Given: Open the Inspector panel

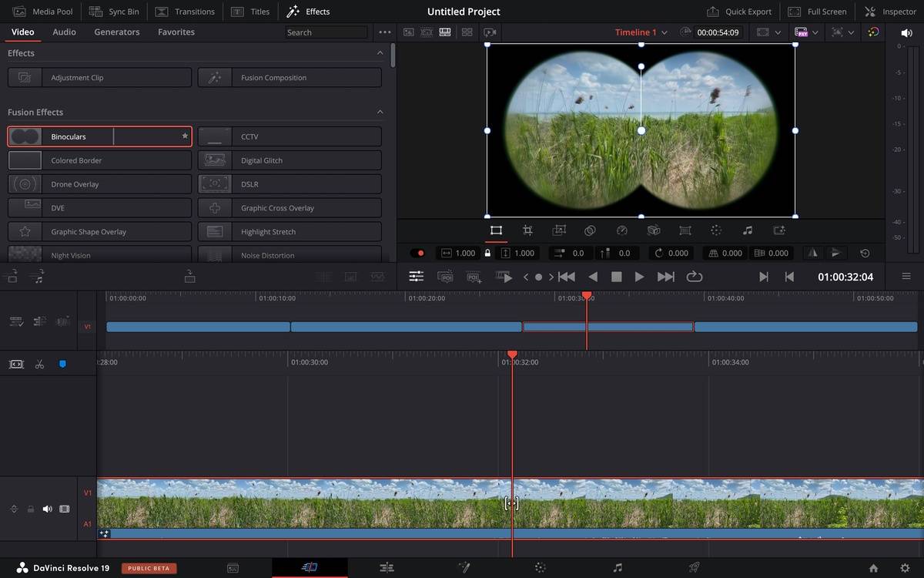Looking at the screenshot, I should click(x=891, y=12).
